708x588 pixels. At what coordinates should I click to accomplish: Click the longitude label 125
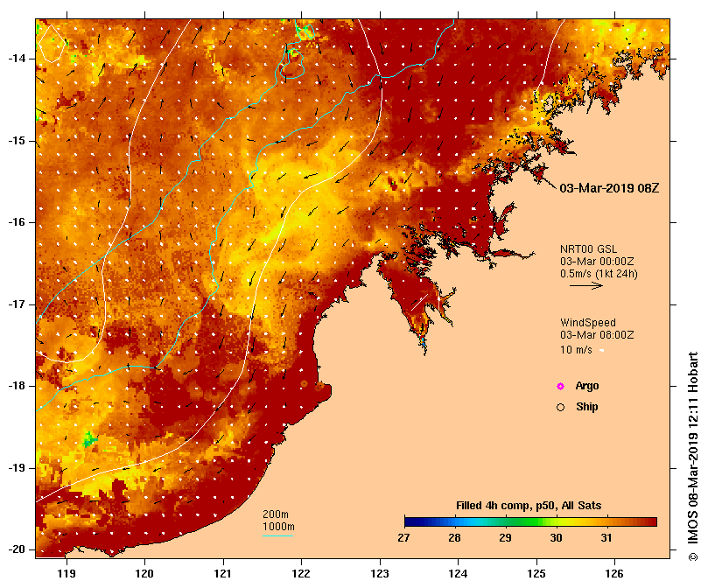536,574
